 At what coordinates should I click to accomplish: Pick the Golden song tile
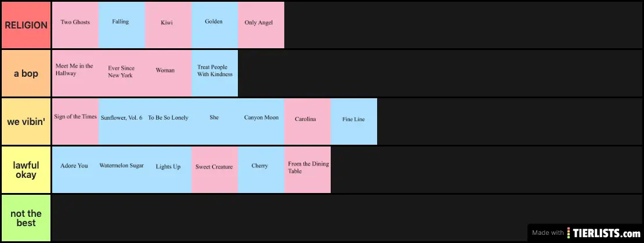point(215,25)
